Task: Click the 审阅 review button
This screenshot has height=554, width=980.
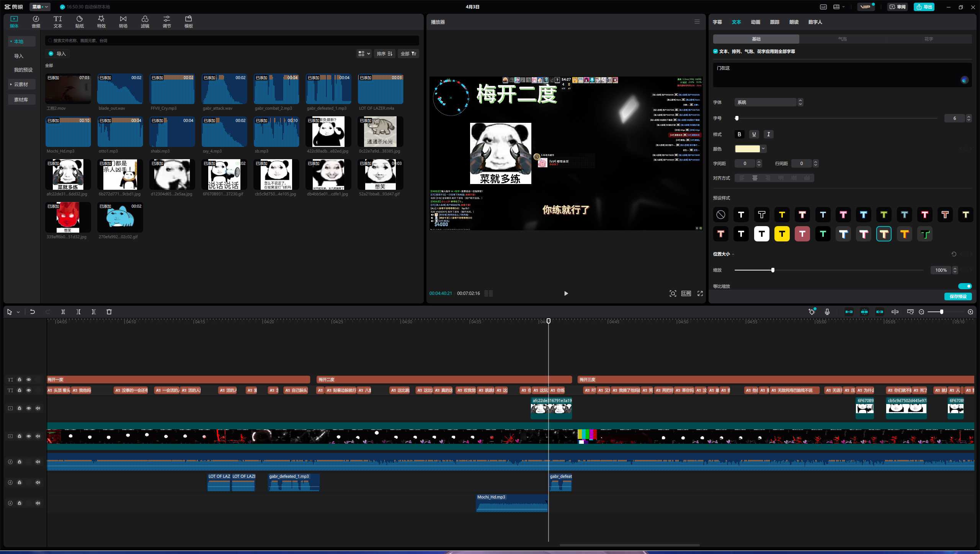Action: click(897, 7)
